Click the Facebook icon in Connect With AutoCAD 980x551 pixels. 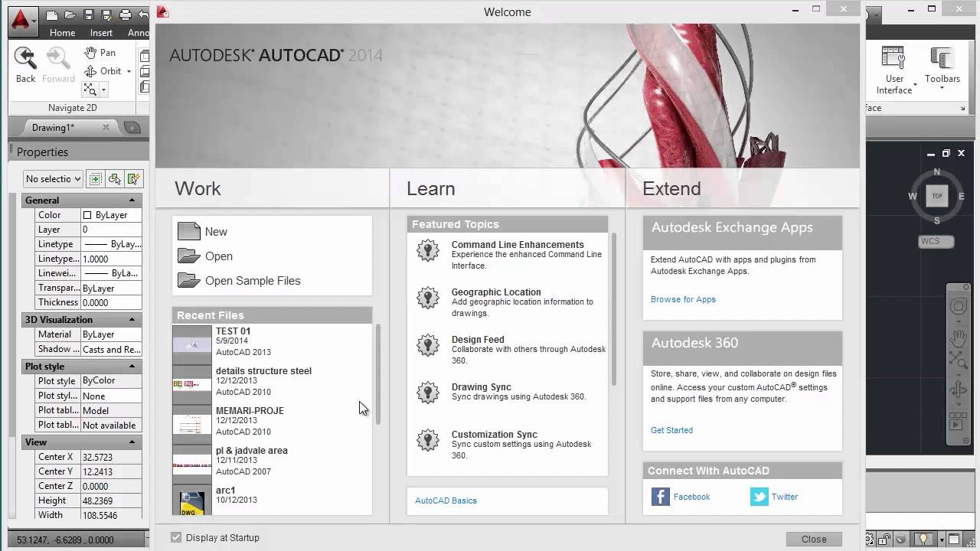pyautogui.click(x=661, y=497)
